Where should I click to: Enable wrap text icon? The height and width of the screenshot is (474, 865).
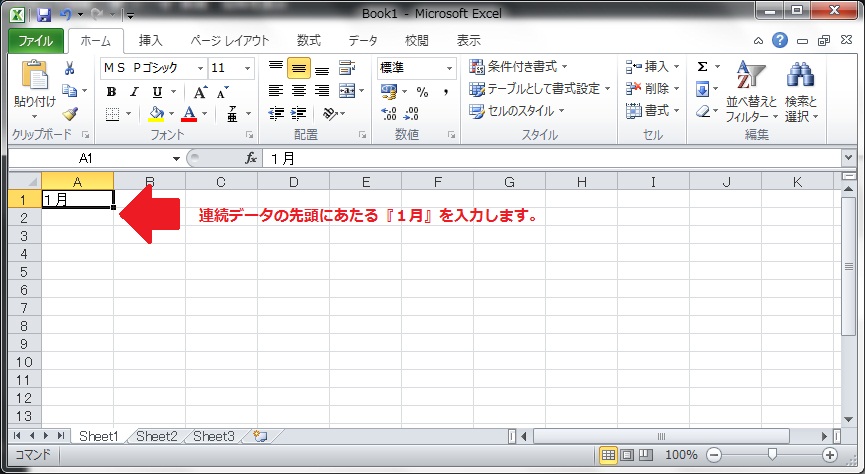point(347,68)
